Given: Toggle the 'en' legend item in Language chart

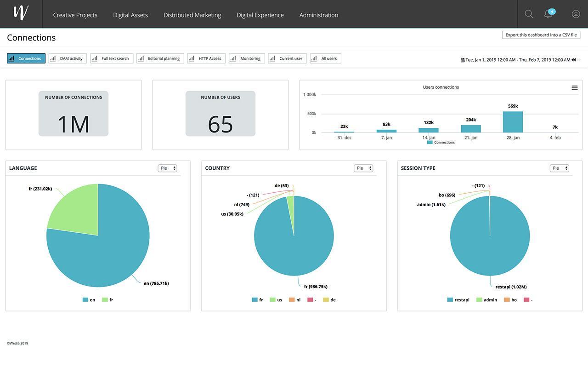Looking at the screenshot, I should coord(89,300).
